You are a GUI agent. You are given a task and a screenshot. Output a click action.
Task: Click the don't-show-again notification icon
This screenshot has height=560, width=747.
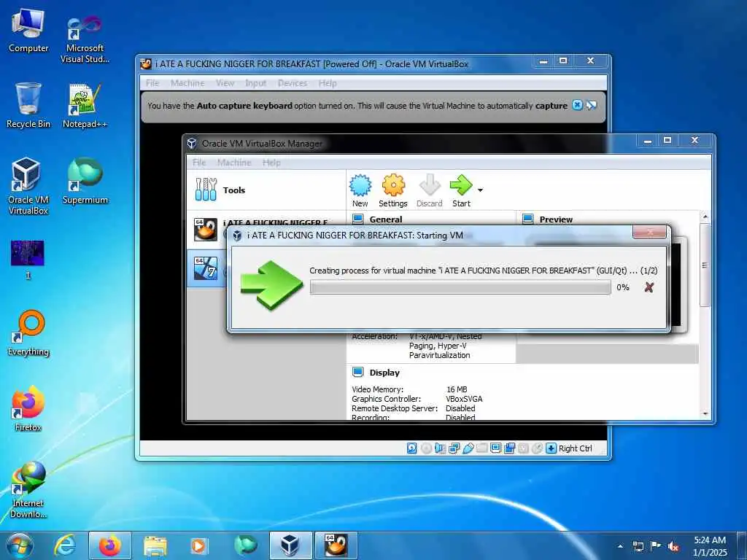pos(591,105)
